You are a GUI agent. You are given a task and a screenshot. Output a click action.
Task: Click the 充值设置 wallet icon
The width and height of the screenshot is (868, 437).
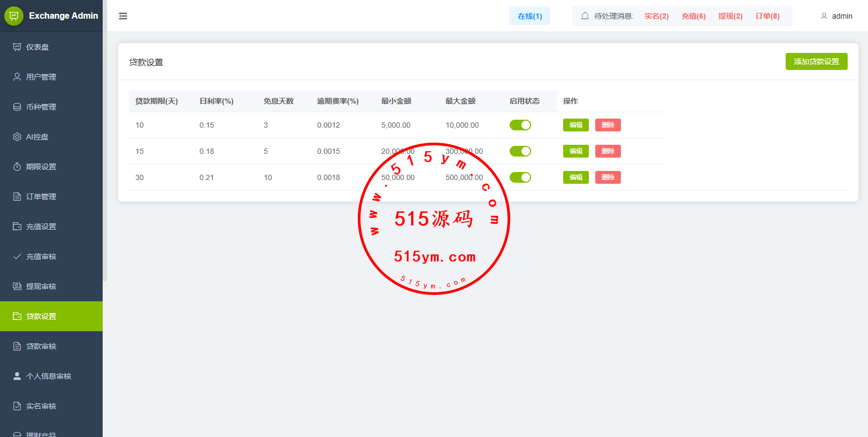17,227
